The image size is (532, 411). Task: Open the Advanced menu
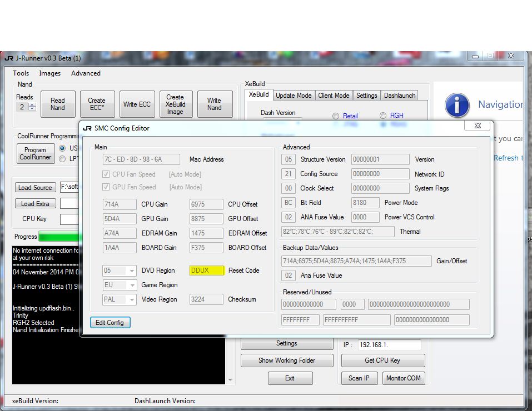(x=86, y=73)
